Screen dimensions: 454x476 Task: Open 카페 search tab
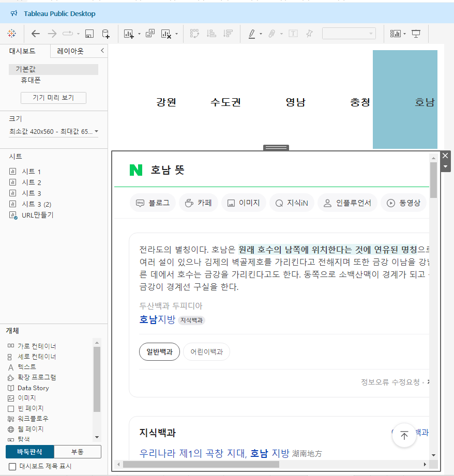(x=199, y=203)
